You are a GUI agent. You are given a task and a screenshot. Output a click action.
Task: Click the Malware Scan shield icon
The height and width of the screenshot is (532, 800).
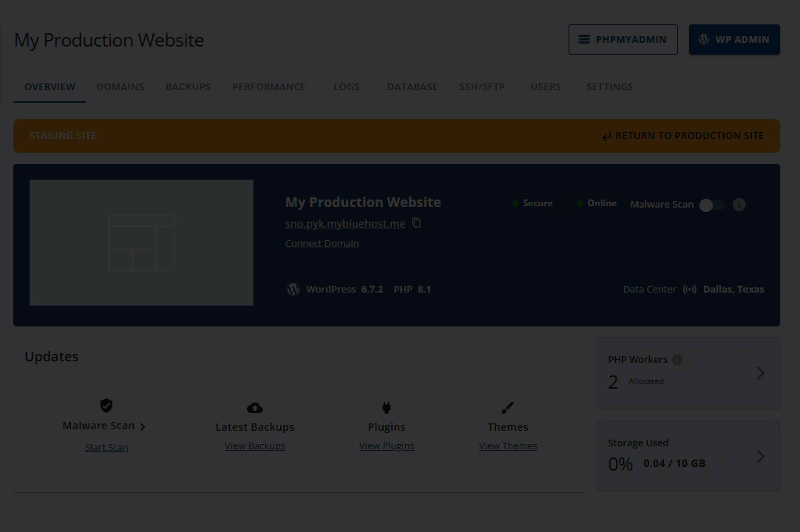106,406
